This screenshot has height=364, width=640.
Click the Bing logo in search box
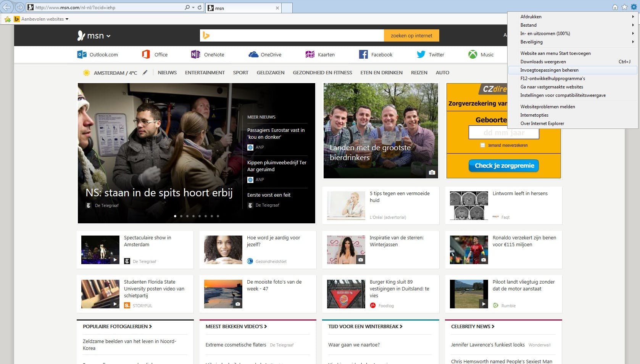[x=206, y=35]
